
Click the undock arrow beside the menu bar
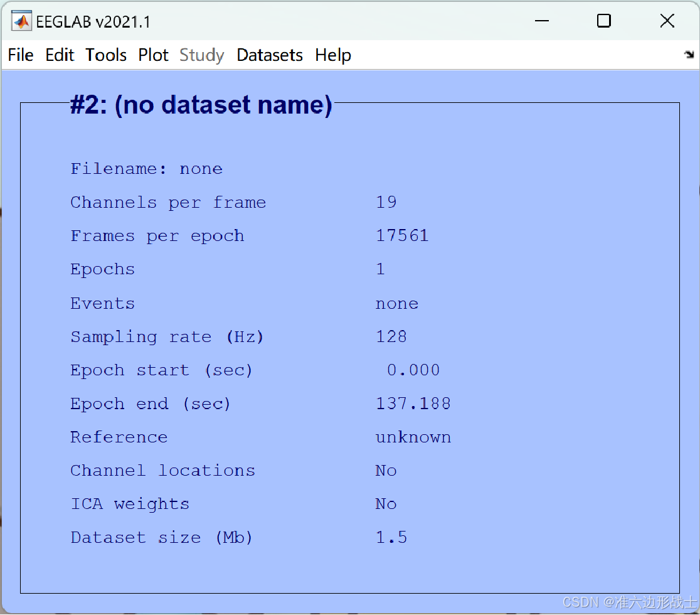pyautogui.click(x=689, y=55)
